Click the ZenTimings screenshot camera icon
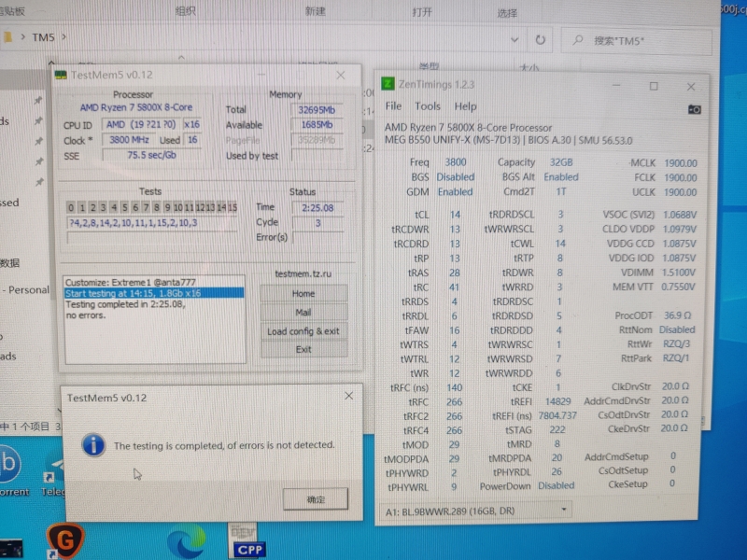The height and width of the screenshot is (560, 747). [695, 107]
